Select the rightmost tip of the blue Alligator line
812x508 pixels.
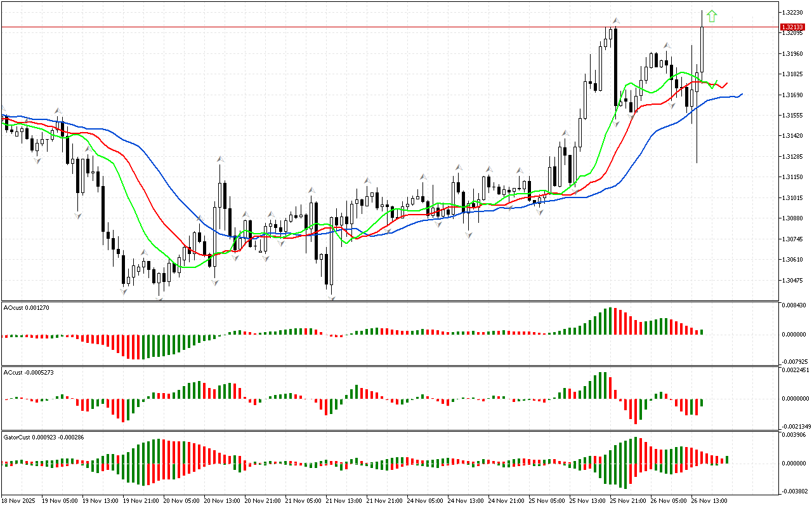pos(741,94)
